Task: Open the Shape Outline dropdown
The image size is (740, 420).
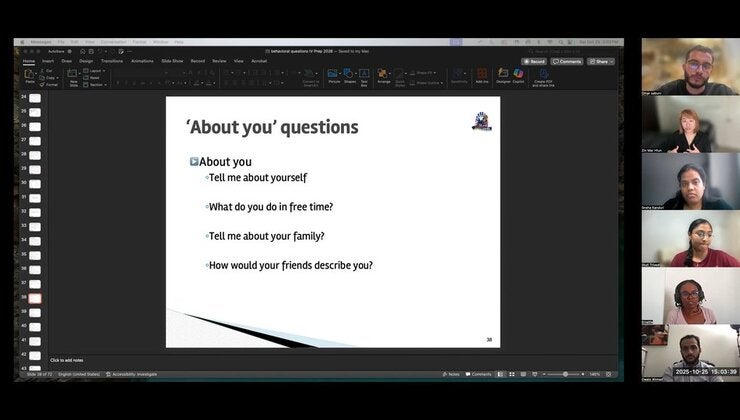Action: pyautogui.click(x=426, y=83)
